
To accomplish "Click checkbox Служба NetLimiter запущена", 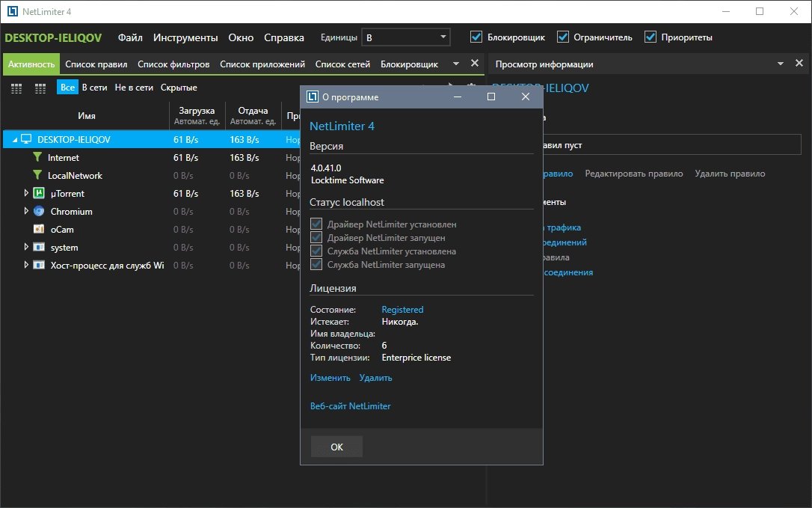I will 316,264.
